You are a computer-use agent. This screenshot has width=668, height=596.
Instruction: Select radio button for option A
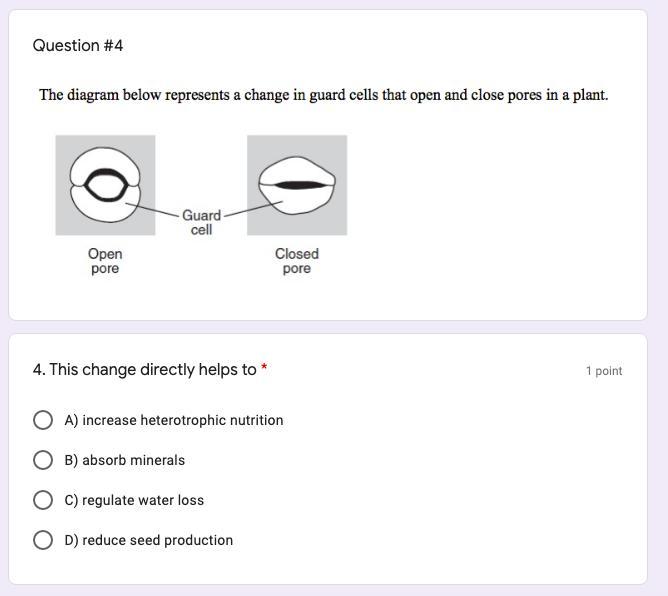tap(43, 420)
